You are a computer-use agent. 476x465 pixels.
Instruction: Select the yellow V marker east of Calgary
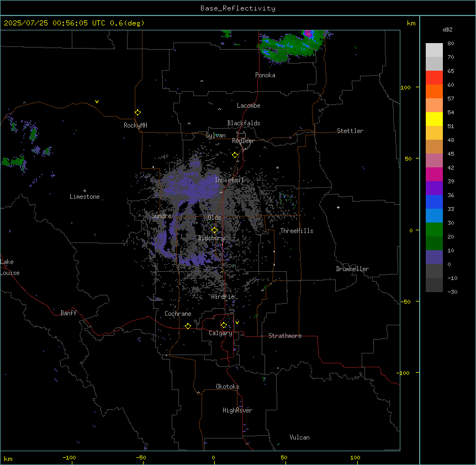pyautogui.click(x=237, y=322)
